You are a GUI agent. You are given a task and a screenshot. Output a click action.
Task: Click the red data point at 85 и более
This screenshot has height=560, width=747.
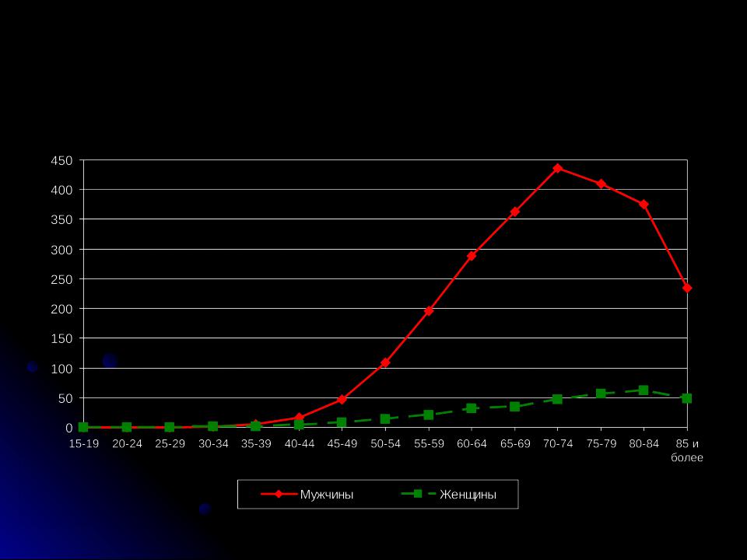pyautogui.click(x=687, y=288)
